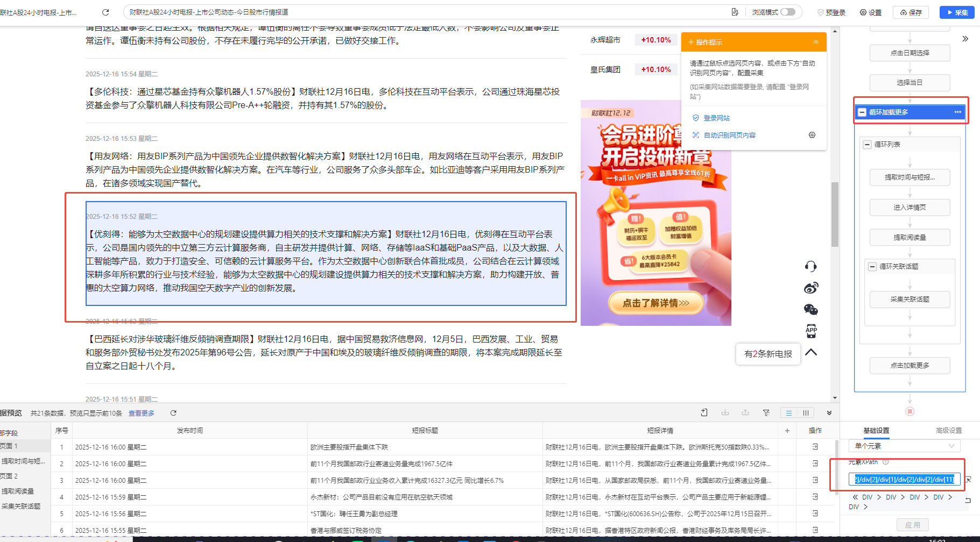
Task: Click the 永辉超市 stock entry
Action: coord(605,40)
